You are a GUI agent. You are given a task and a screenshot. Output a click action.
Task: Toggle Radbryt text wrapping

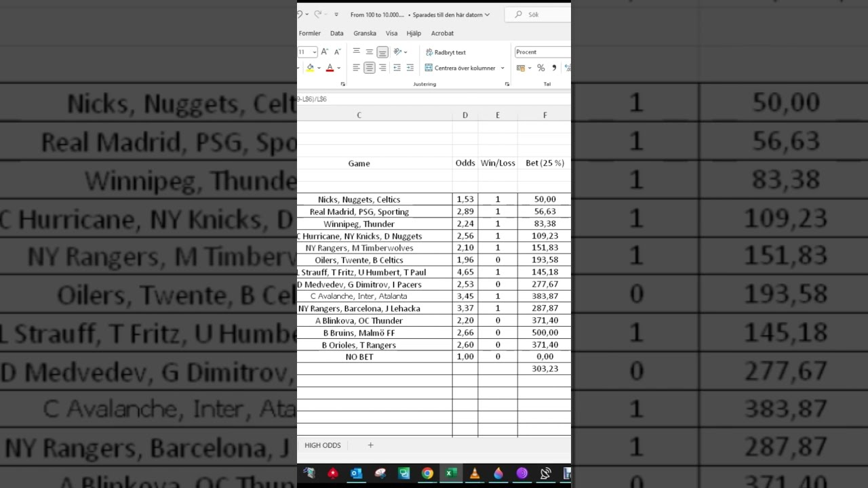tap(446, 52)
